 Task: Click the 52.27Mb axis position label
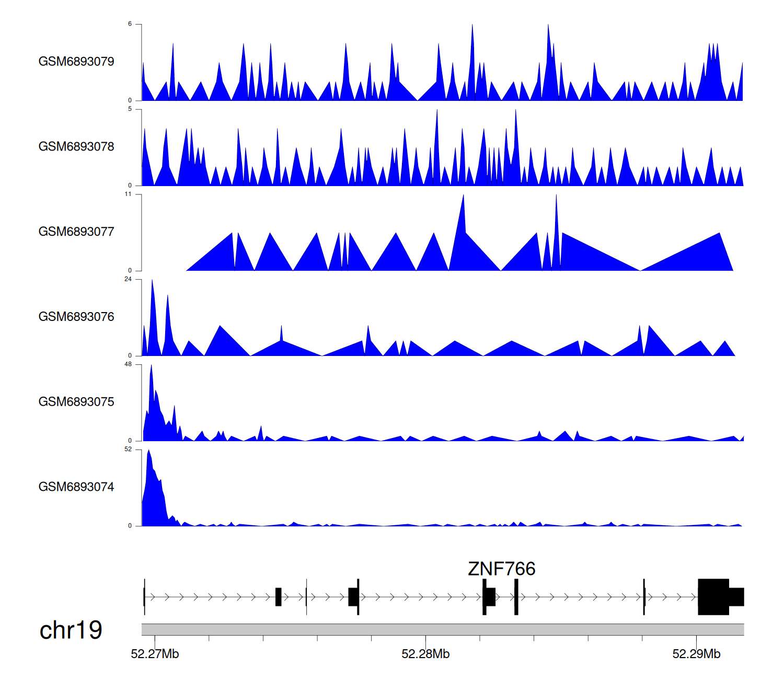(155, 654)
